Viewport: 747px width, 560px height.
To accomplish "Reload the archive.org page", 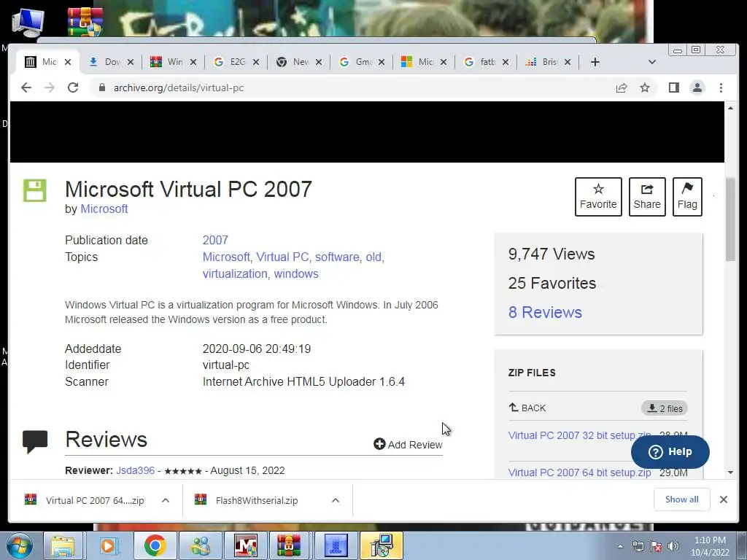I will 73,87.
